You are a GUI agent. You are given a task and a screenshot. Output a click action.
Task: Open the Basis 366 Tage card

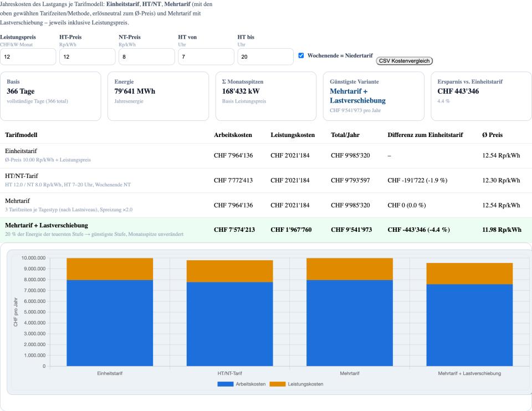click(x=50, y=96)
